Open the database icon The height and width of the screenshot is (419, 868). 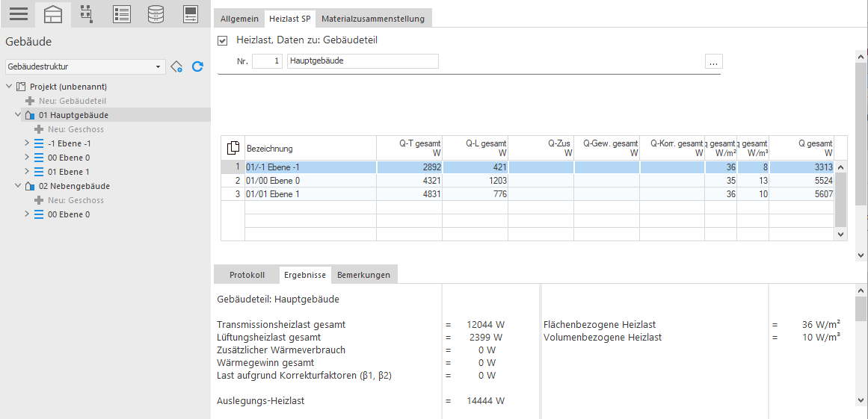coord(156,14)
